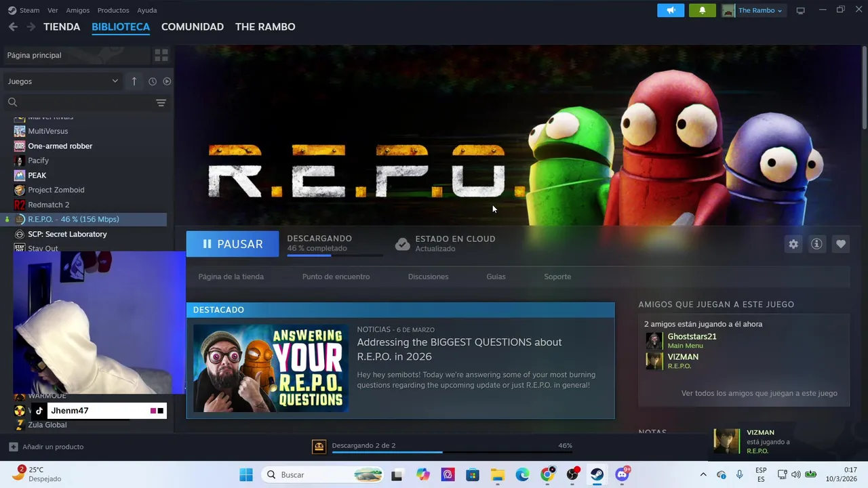Click Ver todos los amigos que juegan

(x=759, y=393)
